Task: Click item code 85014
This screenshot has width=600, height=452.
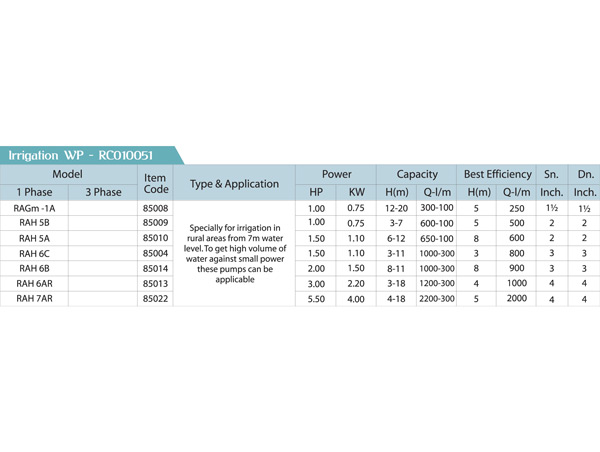Action: click(155, 268)
